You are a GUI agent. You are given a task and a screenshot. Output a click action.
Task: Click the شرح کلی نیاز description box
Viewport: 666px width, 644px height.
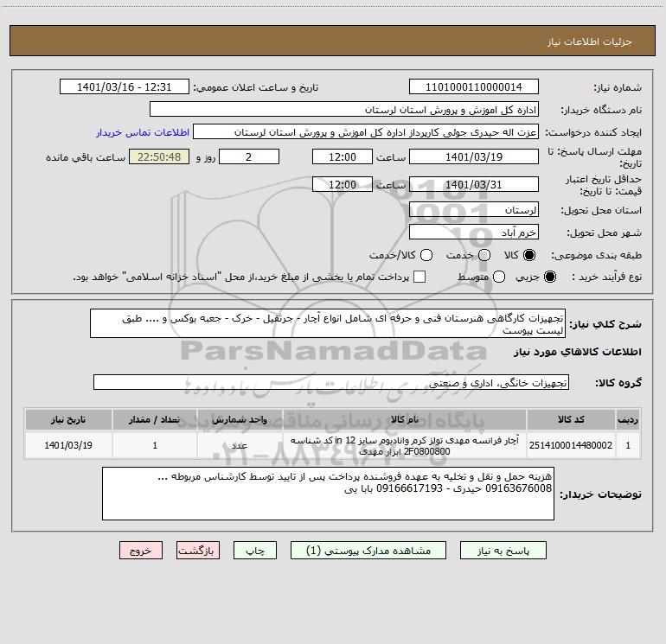[328, 324]
